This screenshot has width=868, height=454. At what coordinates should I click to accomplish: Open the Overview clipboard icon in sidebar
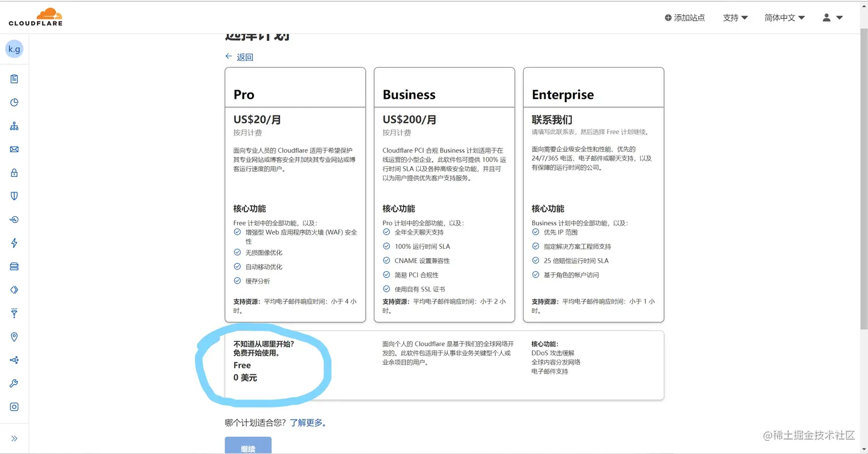coord(14,79)
